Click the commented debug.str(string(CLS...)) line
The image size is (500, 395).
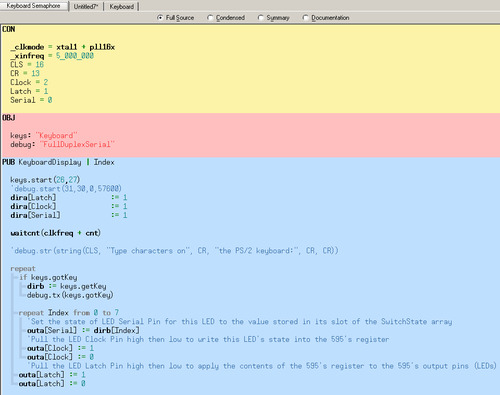(175, 251)
